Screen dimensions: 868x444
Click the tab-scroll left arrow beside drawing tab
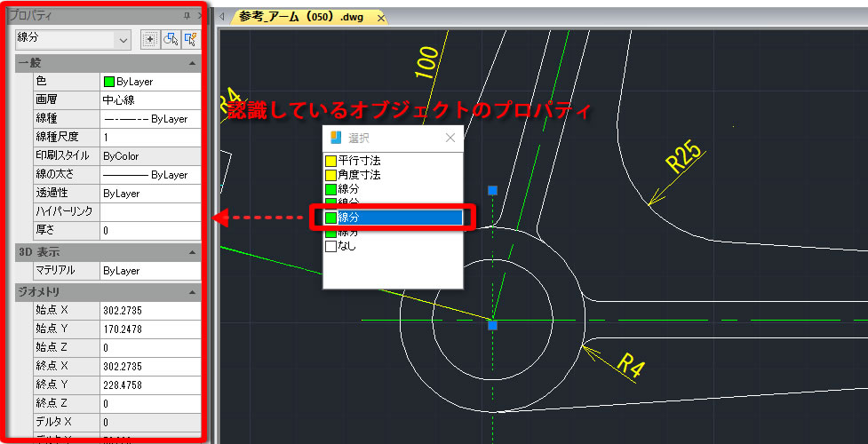point(221,17)
